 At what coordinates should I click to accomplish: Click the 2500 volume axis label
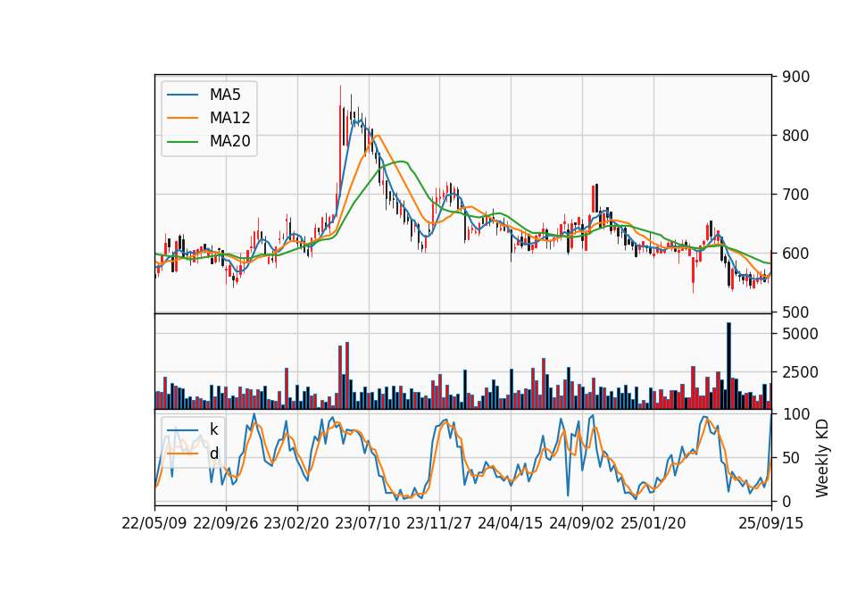[x=800, y=372]
